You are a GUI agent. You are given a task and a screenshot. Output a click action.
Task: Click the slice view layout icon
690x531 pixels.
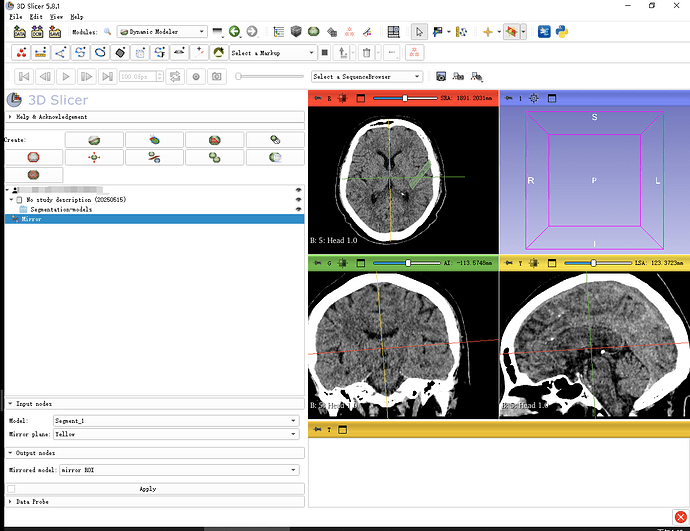coord(393,32)
